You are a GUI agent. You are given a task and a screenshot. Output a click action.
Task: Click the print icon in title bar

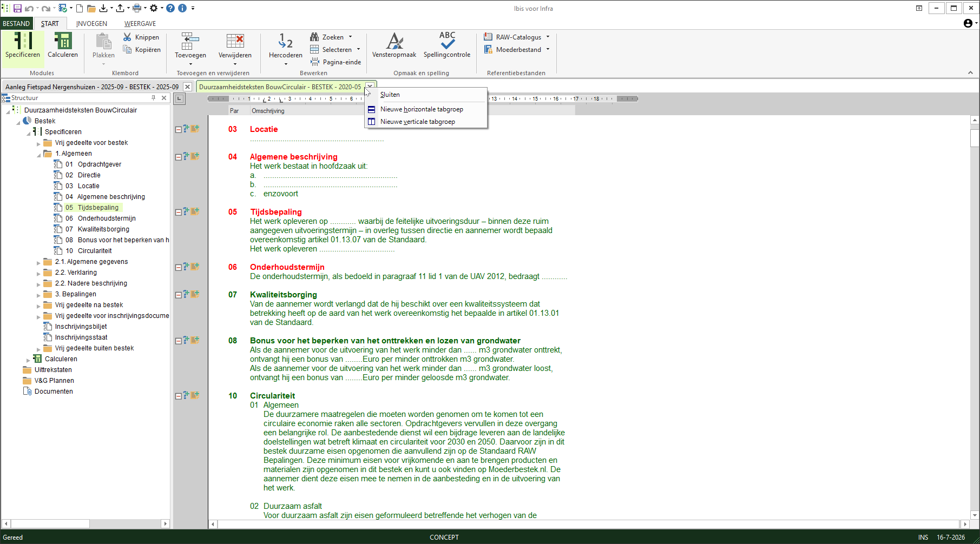pyautogui.click(x=137, y=8)
